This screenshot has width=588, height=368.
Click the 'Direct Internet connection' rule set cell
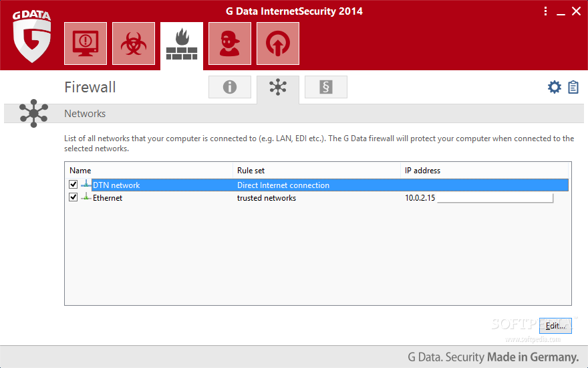pos(283,185)
